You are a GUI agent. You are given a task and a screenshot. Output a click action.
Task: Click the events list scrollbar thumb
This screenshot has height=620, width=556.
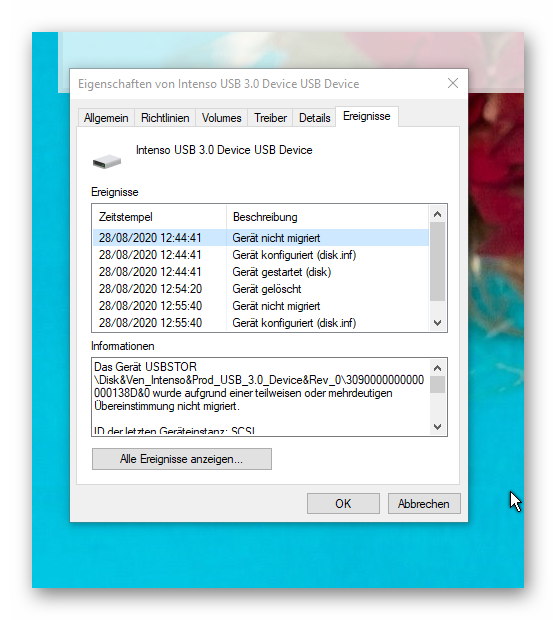click(x=437, y=262)
